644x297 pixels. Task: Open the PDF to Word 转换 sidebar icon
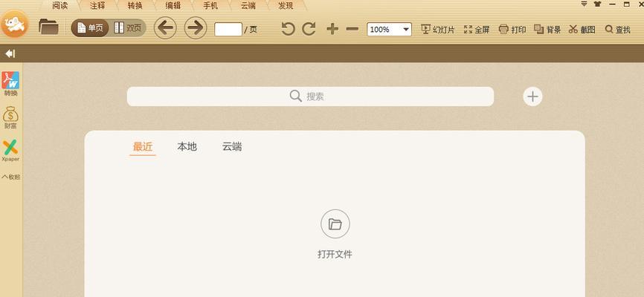coord(10,84)
